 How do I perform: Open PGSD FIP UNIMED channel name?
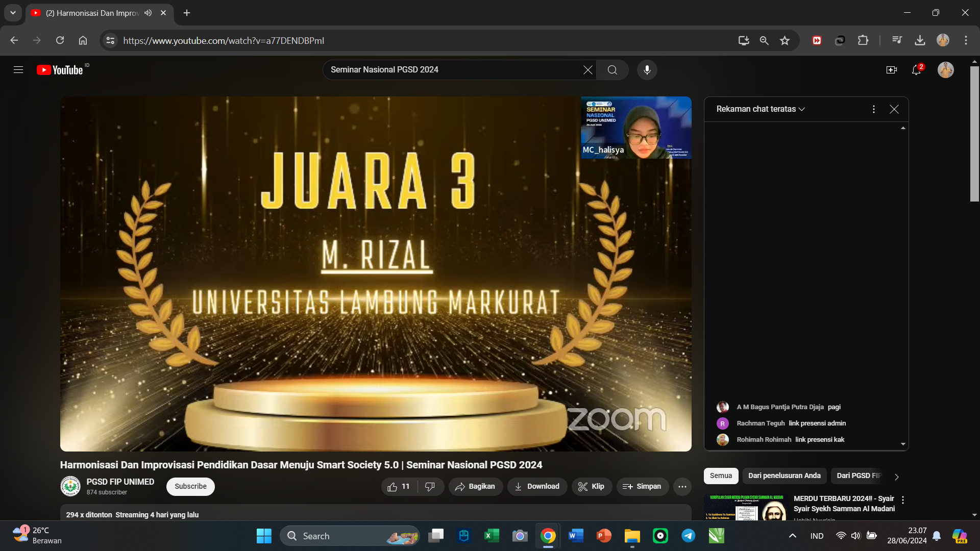120,482
